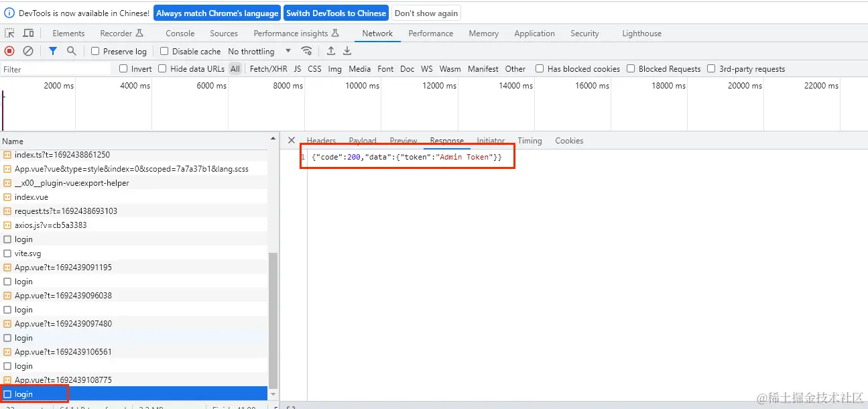Click Always match Chrome's language

coord(217,13)
